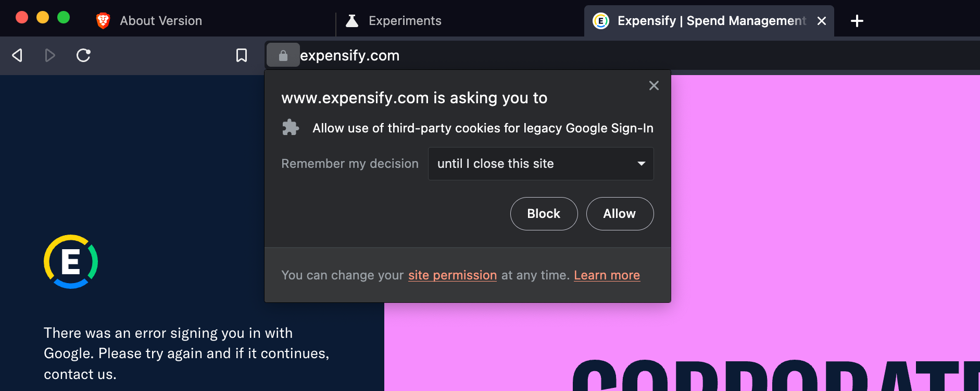Click the Block button
This screenshot has width=980, height=391.
(544, 214)
